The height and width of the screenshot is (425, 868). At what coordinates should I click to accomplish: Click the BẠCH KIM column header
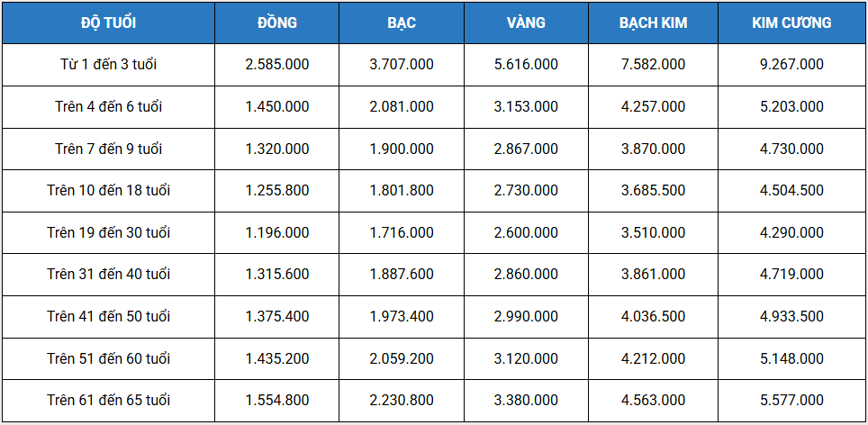pos(653,23)
